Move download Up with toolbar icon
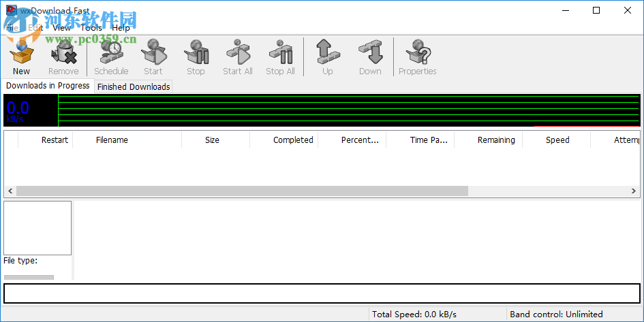This screenshot has height=322, width=644. pos(328,57)
